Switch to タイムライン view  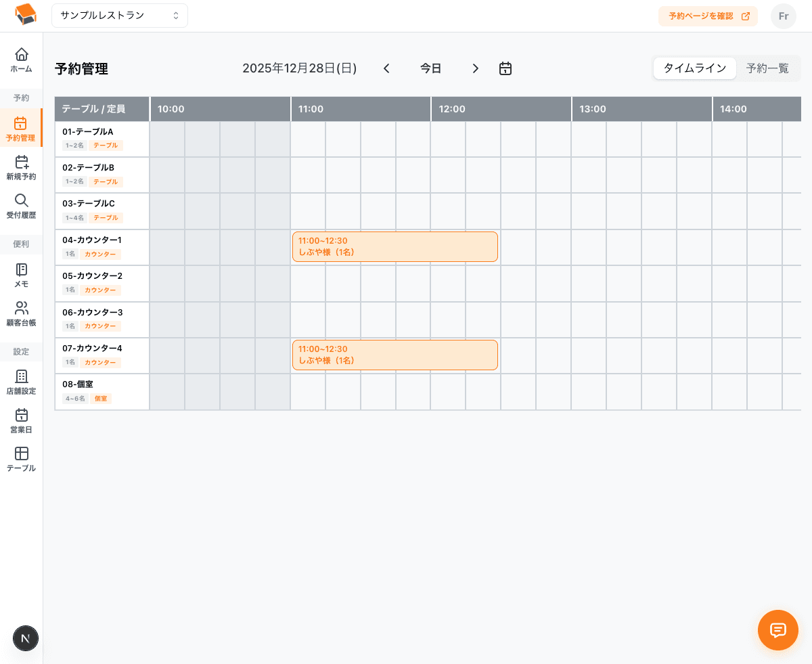tap(694, 68)
